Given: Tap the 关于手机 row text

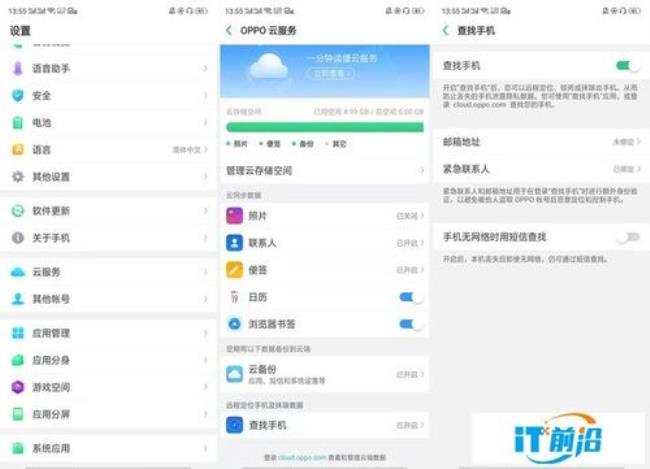Looking at the screenshot, I should tap(51, 238).
